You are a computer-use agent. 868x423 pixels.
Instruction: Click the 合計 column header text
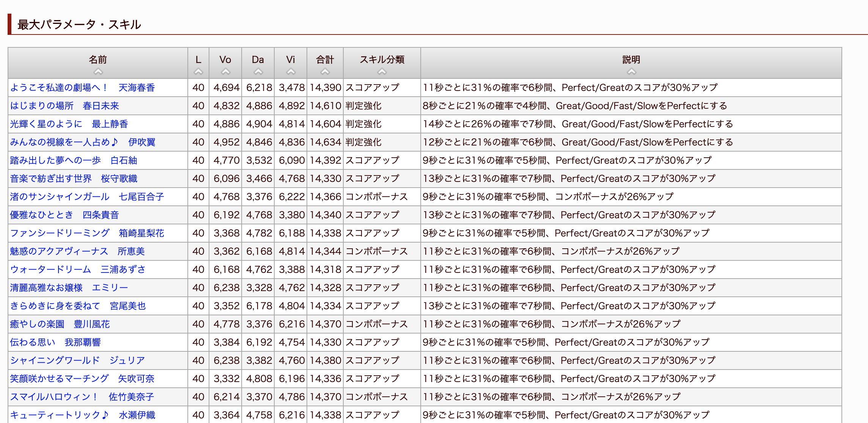tap(325, 60)
